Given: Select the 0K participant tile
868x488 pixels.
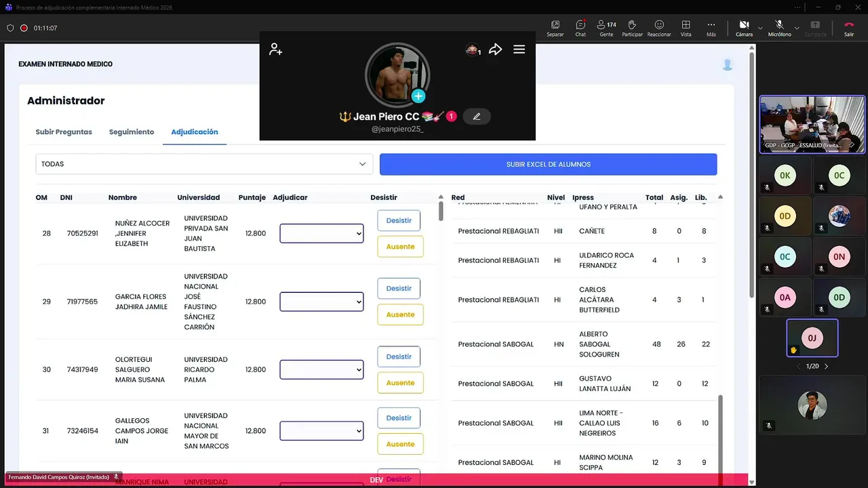Looking at the screenshot, I should coord(785,176).
